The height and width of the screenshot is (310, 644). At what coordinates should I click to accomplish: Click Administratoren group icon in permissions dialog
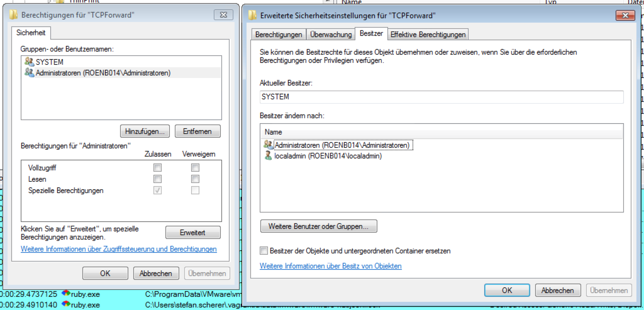[x=29, y=73]
